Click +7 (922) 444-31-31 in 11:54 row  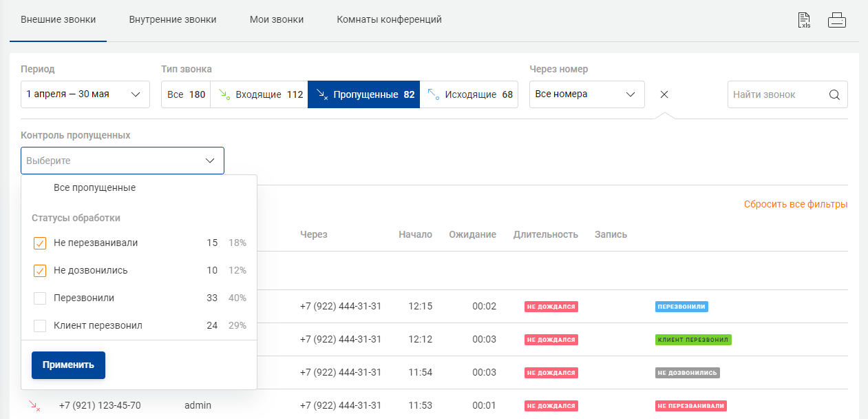(x=341, y=372)
